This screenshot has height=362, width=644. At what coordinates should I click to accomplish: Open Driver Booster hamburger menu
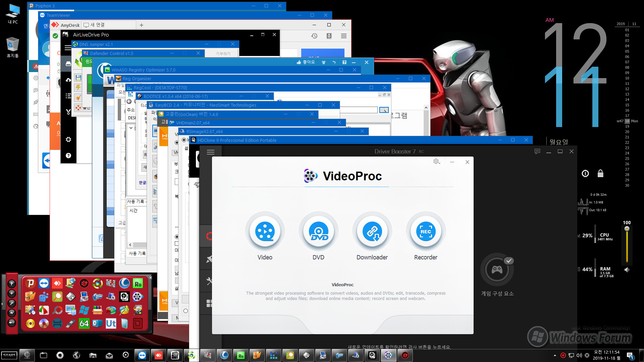point(211,152)
